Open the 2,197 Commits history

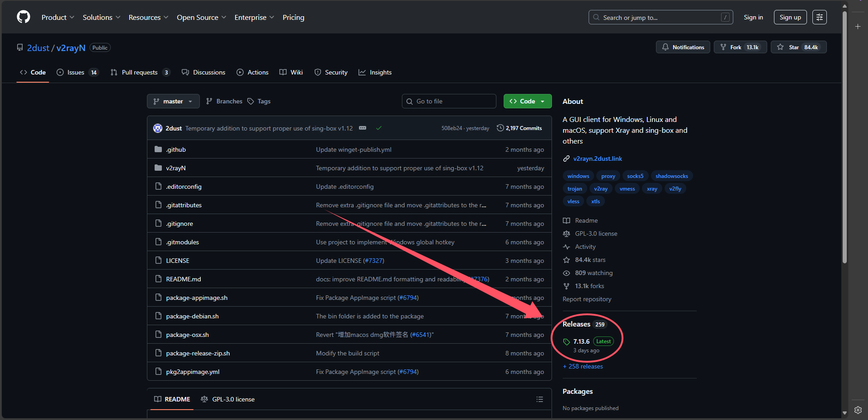click(x=519, y=128)
